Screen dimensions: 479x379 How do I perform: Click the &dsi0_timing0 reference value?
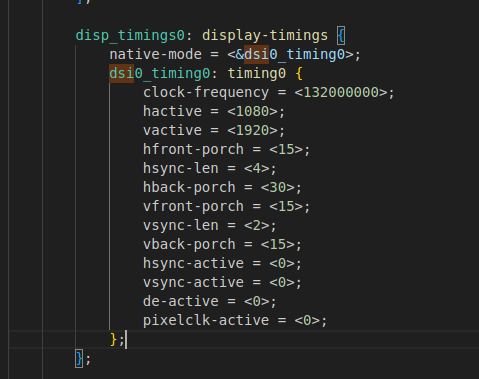[290, 54]
